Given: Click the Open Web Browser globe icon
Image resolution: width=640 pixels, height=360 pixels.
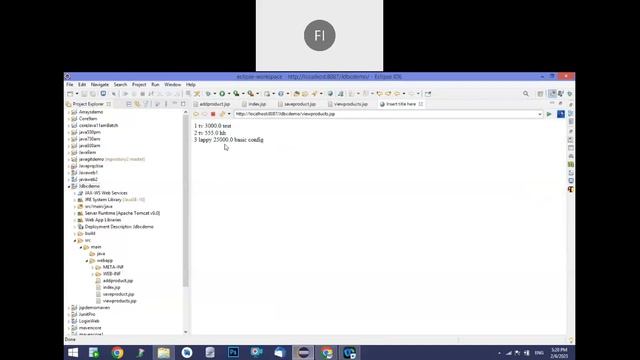Looking at the screenshot, I should [330, 94].
